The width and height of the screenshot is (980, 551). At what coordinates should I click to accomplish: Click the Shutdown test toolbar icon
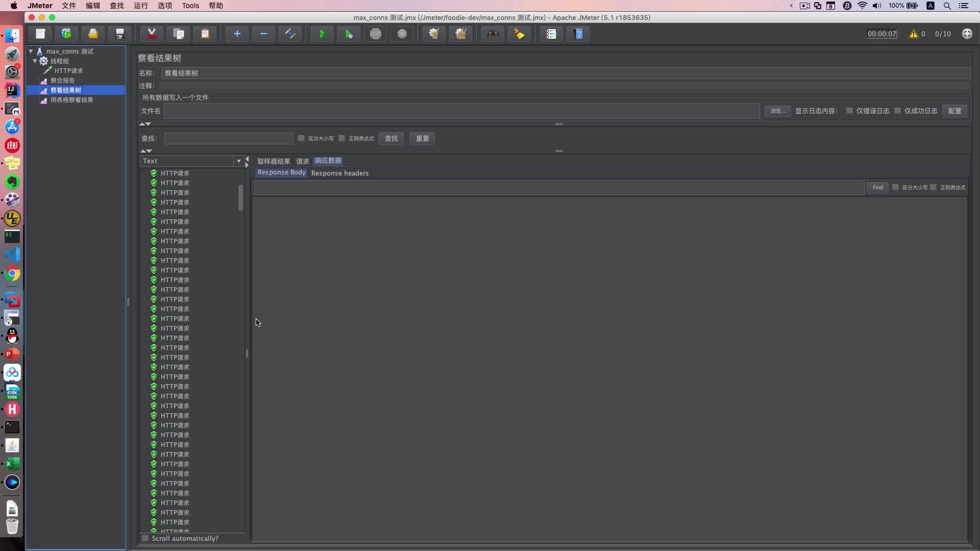pyautogui.click(x=402, y=34)
